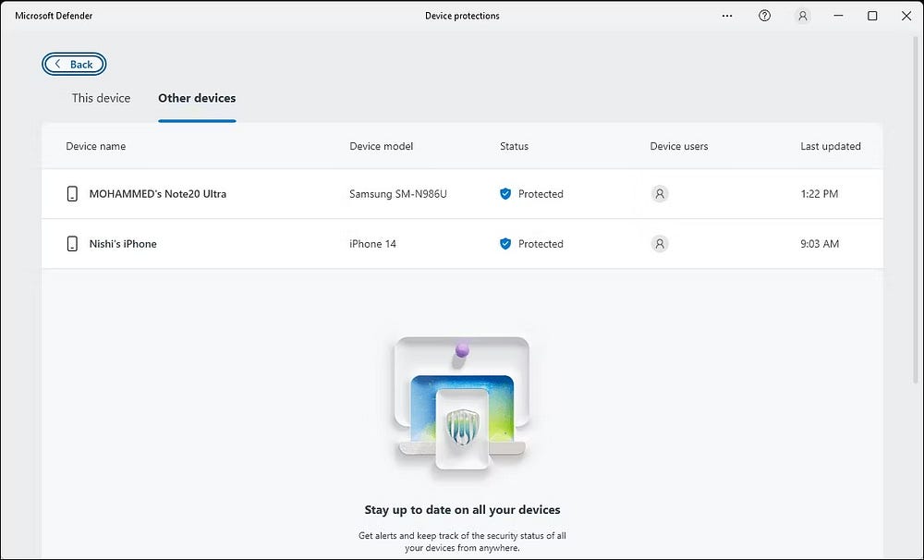
Task: Click the Protected shield for MOHAMMED's Note20 Ultra
Action: point(505,194)
